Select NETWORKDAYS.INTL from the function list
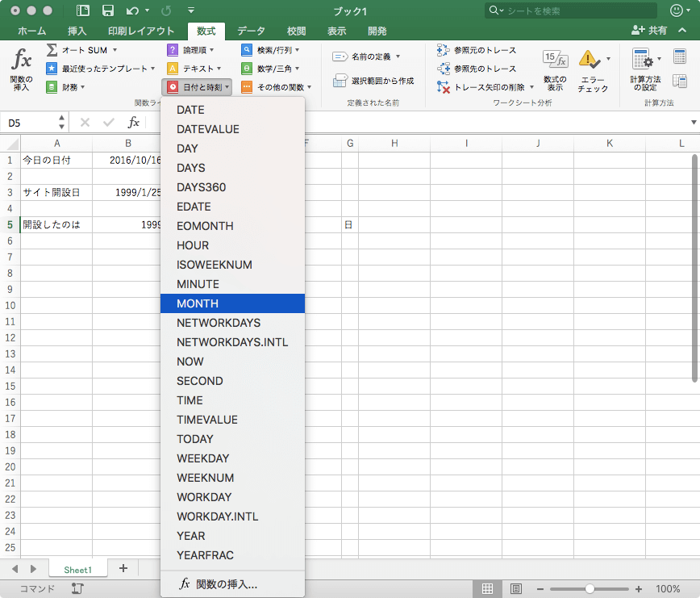The width and height of the screenshot is (700, 598). [232, 342]
